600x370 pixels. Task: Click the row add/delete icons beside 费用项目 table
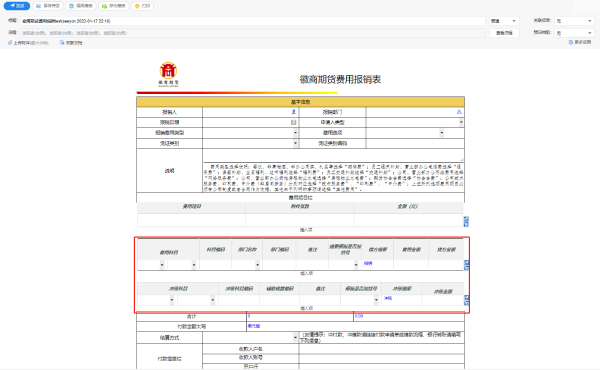point(466,221)
